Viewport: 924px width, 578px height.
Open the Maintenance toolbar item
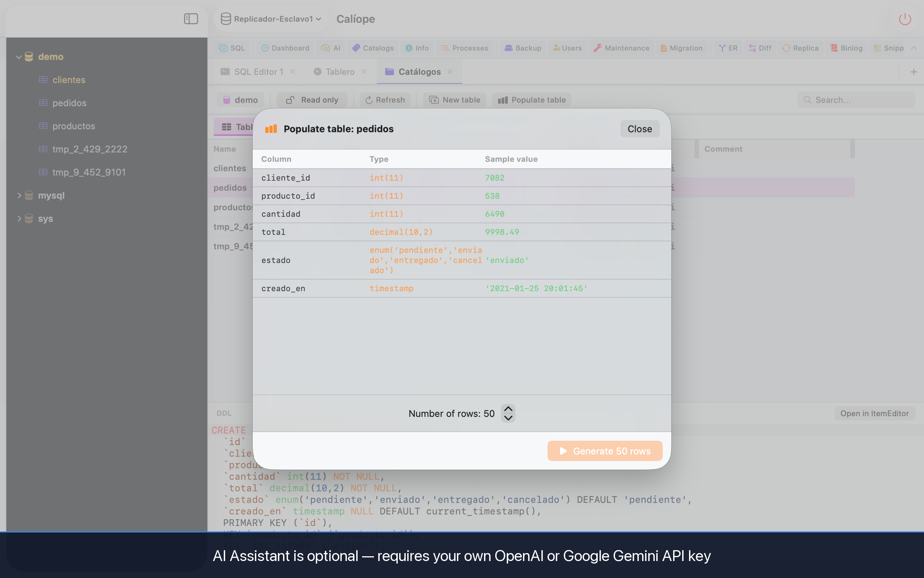click(x=621, y=48)
